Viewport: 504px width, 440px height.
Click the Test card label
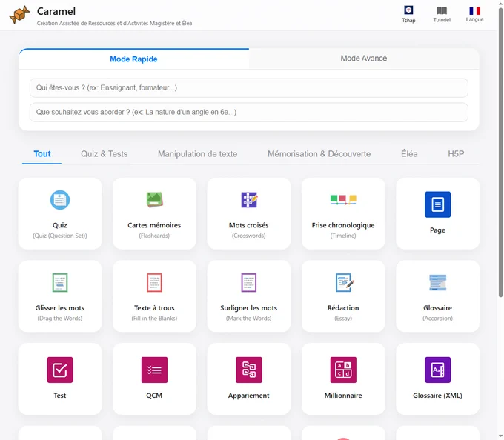click(60, 396)
